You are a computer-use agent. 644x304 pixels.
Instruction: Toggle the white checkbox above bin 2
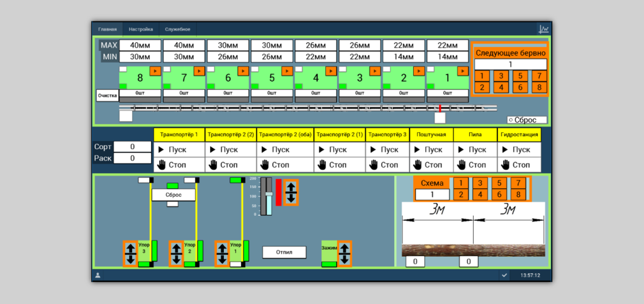tap(387, 69)
